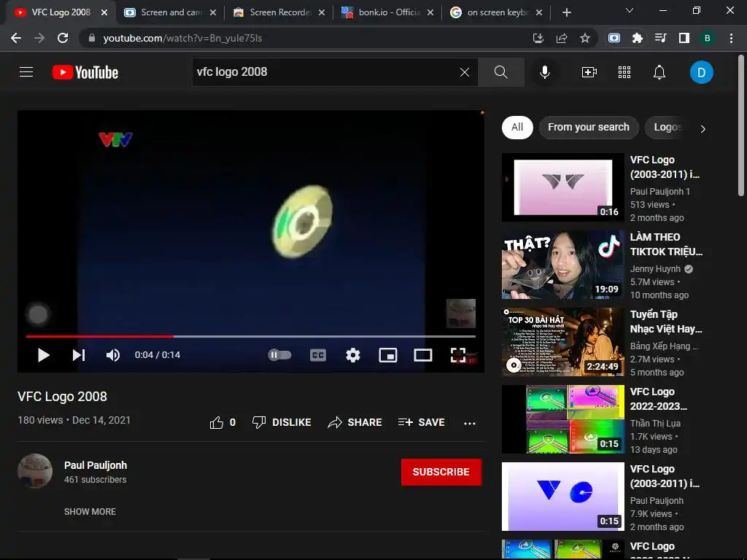Click the SHARE button
Viewport: 747px width, 560px height.
(355, 422)
